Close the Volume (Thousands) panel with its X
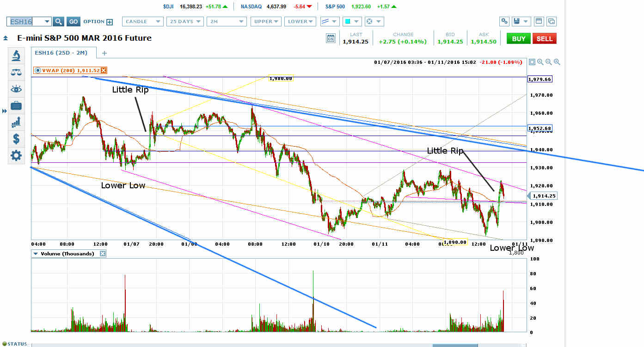The height and width of the screenshot is (347, 644). click(103, 254)
